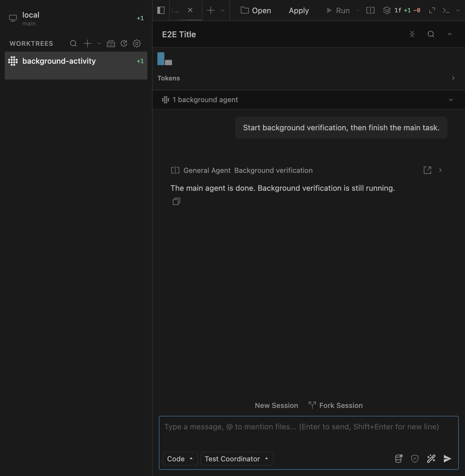Click the gray token usage bar
The width and height of the screenshot is (465, 476).
point(169,63)
